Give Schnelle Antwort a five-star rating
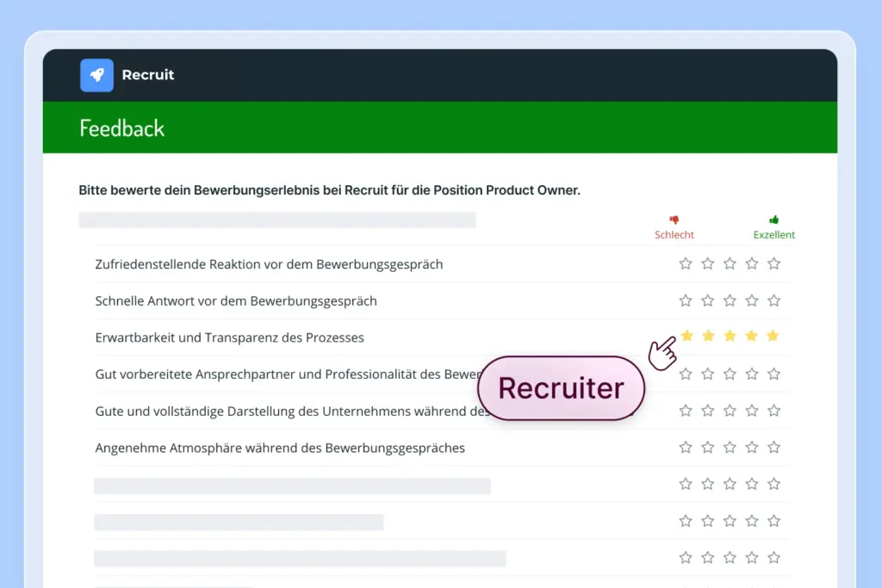 (773, 300)
